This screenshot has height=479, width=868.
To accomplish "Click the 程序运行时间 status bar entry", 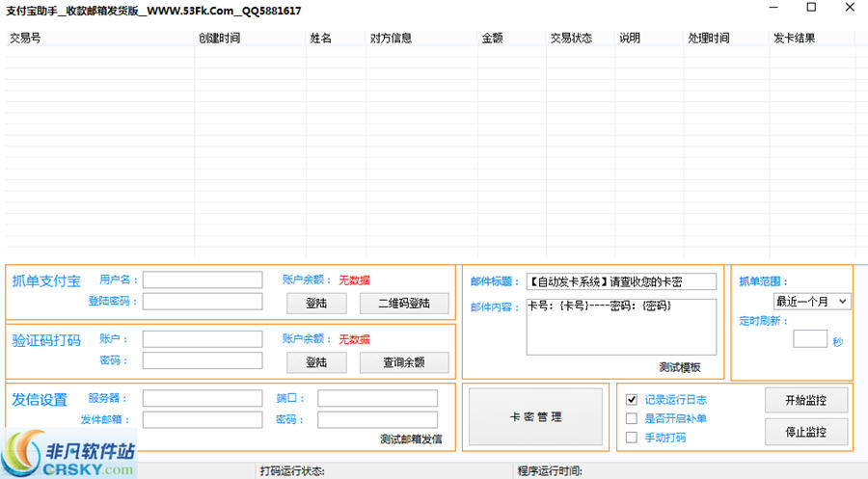I will pos(550,471).
